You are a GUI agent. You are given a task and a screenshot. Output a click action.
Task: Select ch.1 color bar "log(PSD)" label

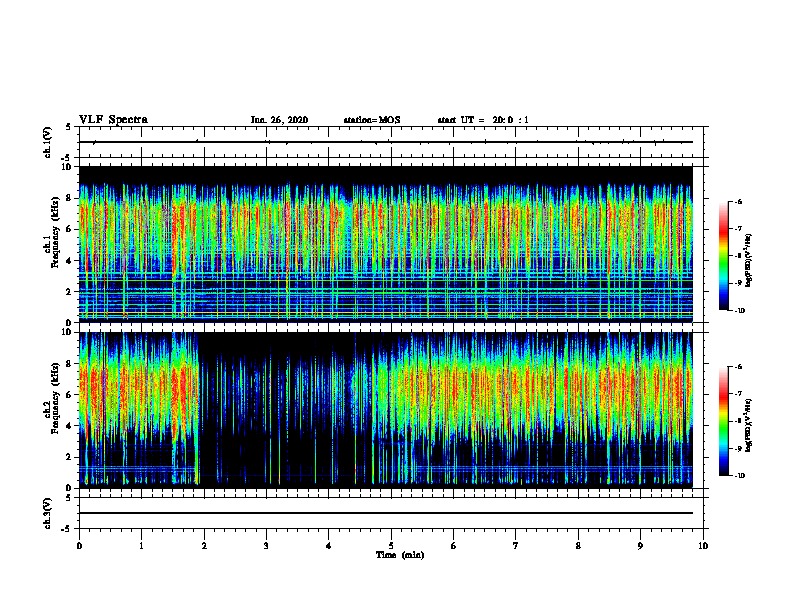coord(748,261)
